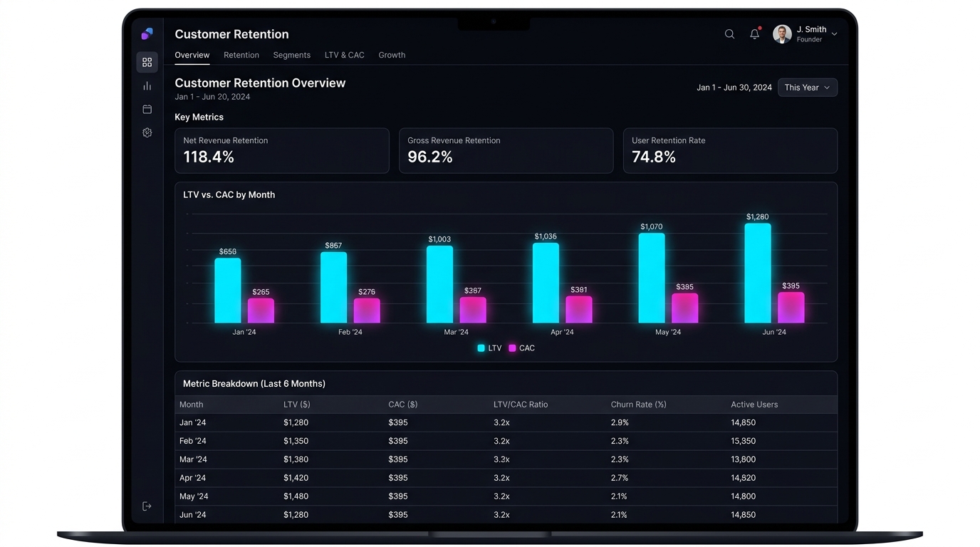
Task: Click the Net Revenue Retention card
Action: coord(282,151)
